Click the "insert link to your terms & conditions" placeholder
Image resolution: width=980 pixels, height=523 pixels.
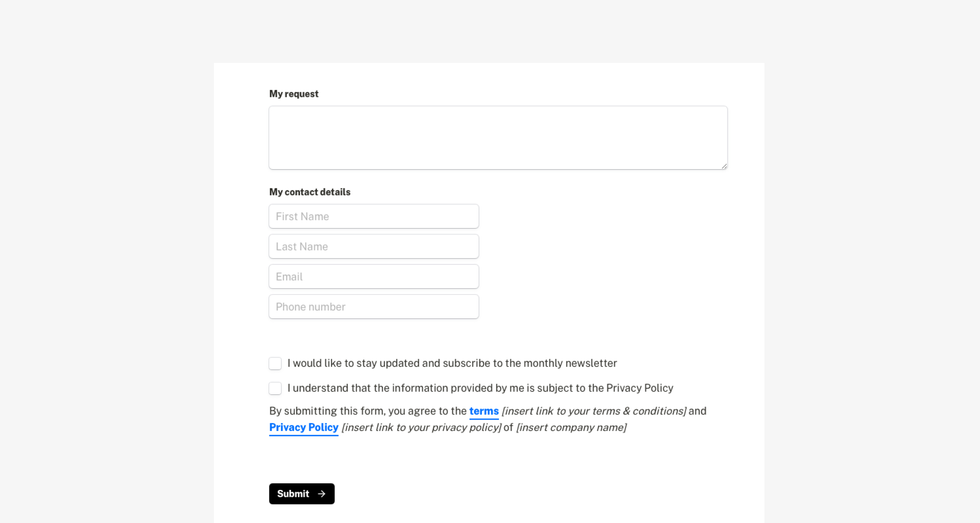pyautogui.click(x=594, y=411)
